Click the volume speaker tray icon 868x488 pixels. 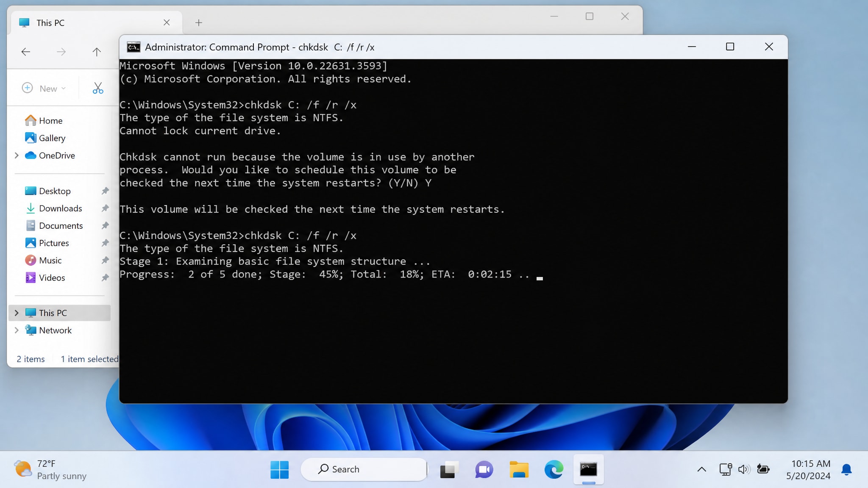744,469
